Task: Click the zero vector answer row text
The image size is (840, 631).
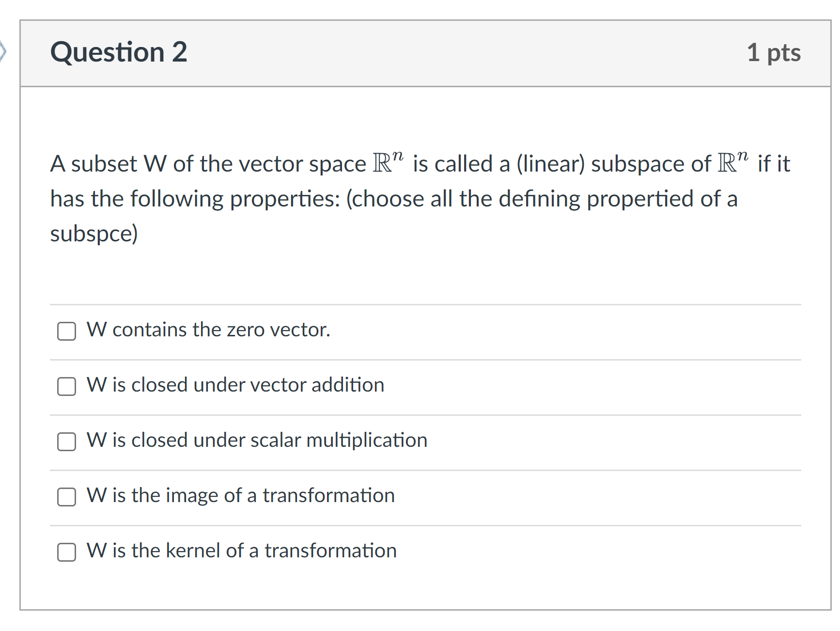Action: [207, 330]
